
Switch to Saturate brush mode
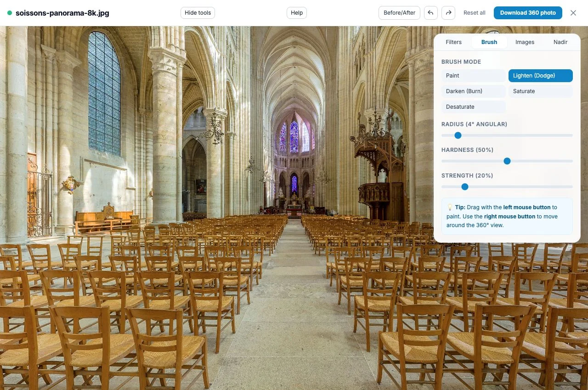(541, 91)
